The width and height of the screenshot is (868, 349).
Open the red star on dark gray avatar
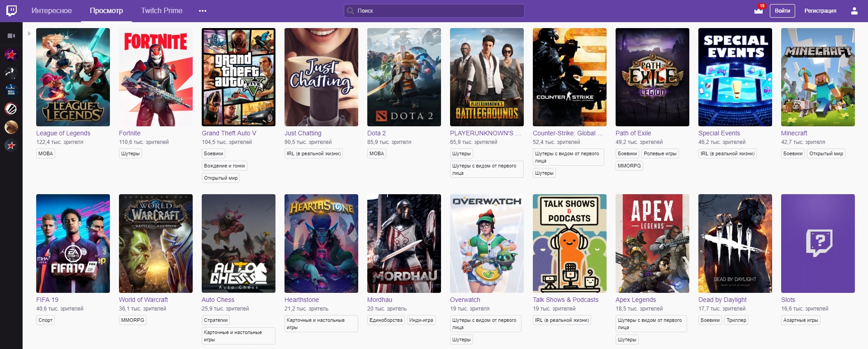(x=11, y=145)
